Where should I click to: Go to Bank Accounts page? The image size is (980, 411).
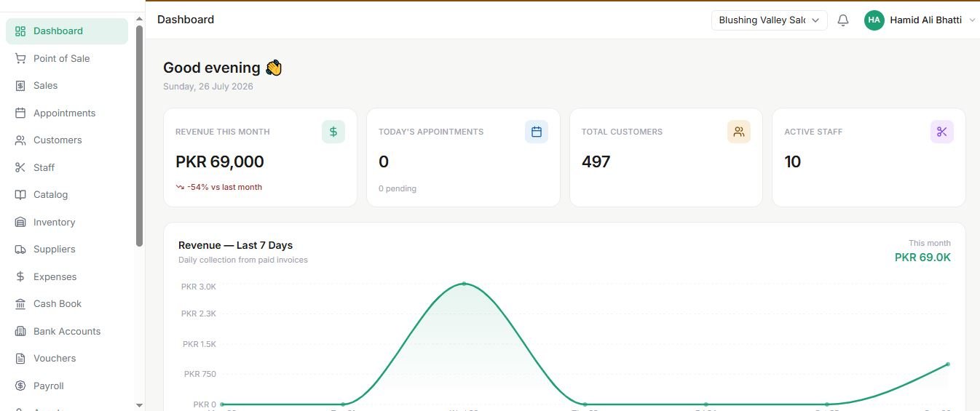click(67, 331)
